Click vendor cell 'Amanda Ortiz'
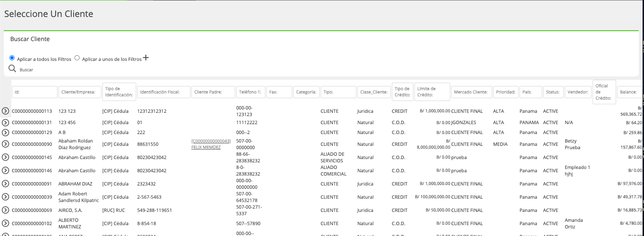The height and width of the screenshot is (236, 644). pyautogui.click(x=574, y=223)
